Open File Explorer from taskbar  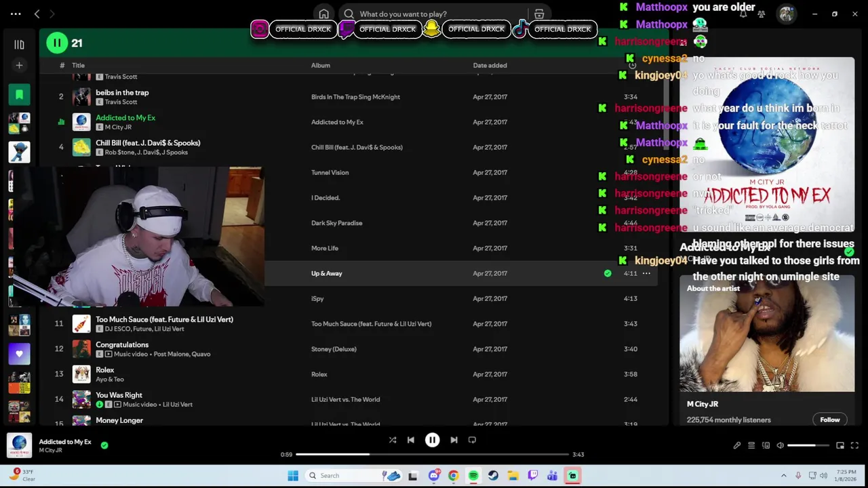coord(513,476)
